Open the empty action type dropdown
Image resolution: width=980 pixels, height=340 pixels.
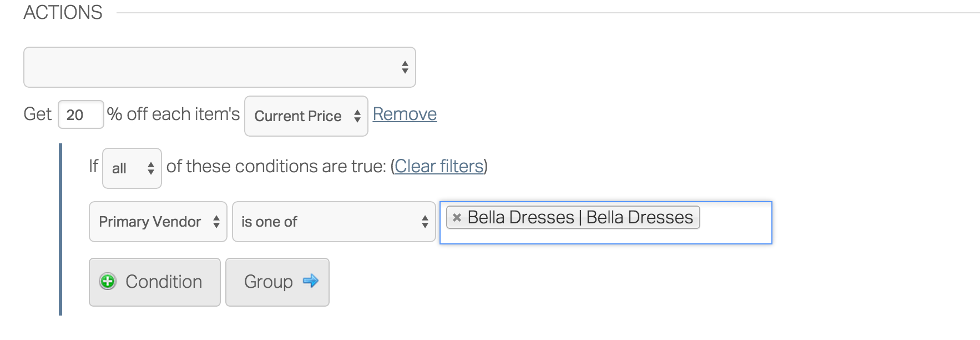(220, 67)
